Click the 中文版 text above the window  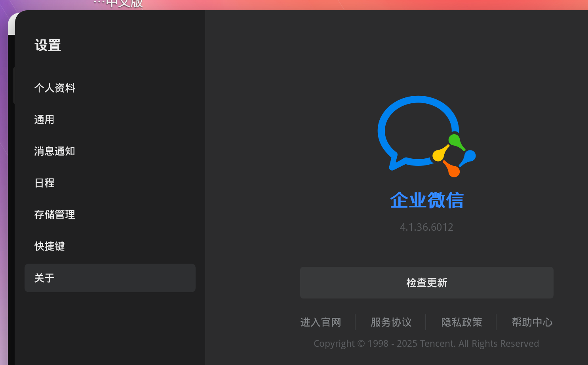pos(124,4)
